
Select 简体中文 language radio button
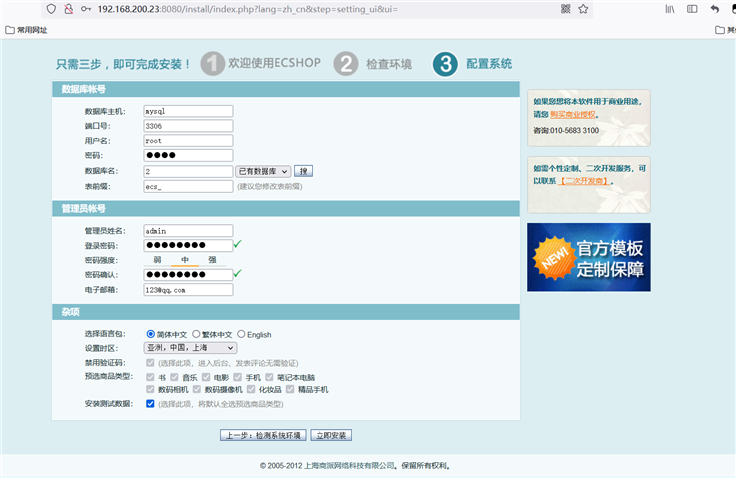(151, 334)
